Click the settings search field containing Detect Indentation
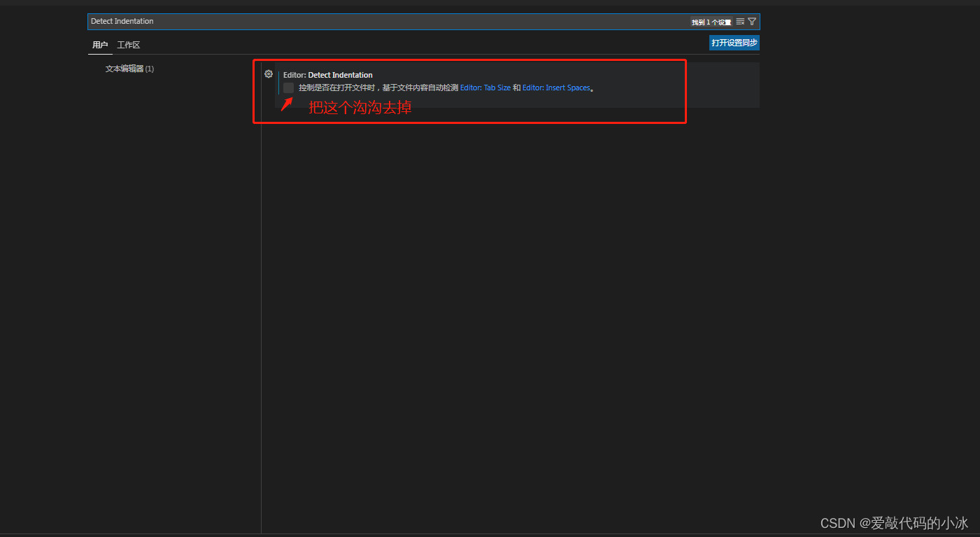Image resolution: width=980 pixels, height=537 pixels. [x=423, y=22]
